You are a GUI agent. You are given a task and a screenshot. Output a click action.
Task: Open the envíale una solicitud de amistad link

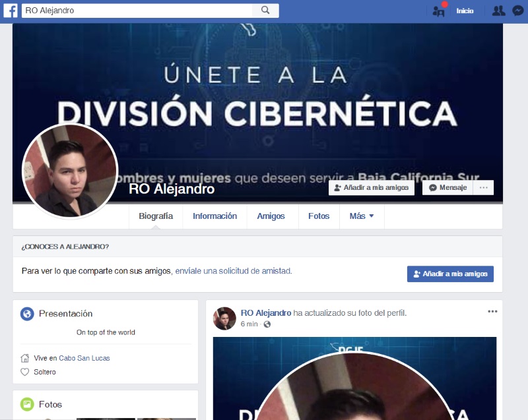tap(234, 271)
